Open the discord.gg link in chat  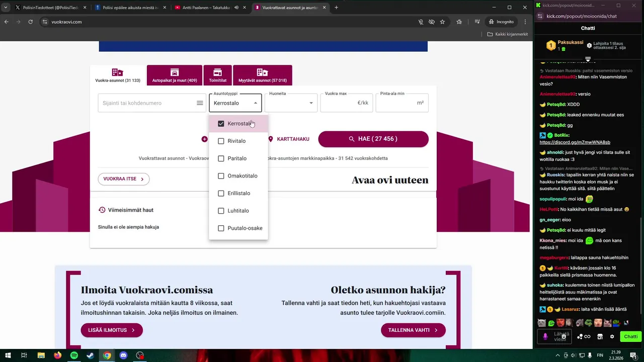575,142
